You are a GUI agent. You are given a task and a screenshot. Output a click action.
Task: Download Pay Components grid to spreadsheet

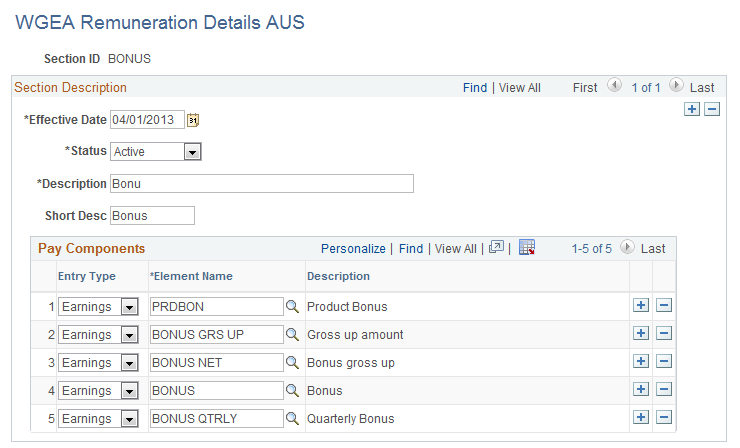tap(527, 247)
